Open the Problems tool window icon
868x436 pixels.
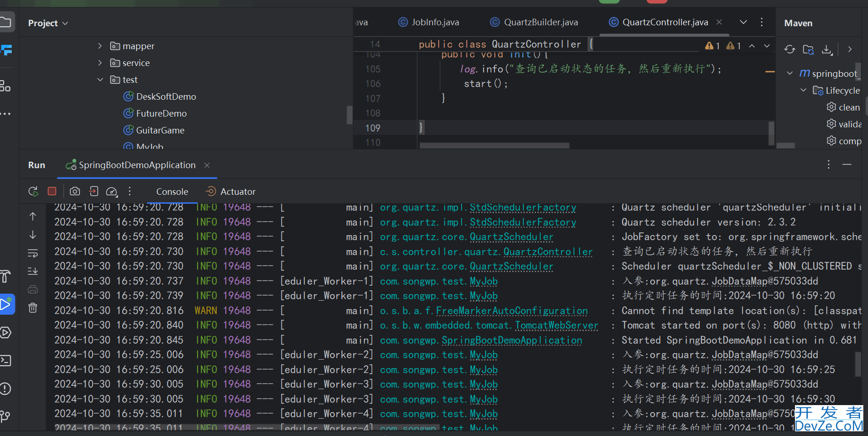(5, 389)
